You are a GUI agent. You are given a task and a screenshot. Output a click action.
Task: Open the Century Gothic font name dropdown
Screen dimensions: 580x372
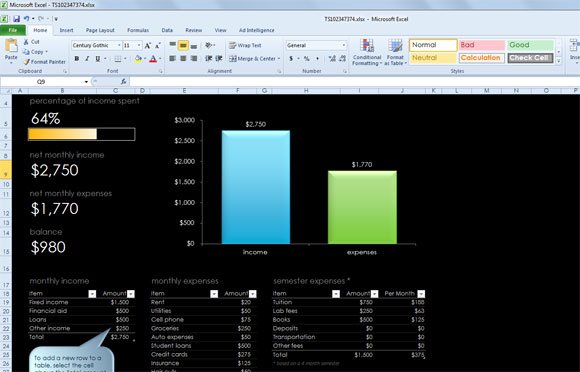[x=119, y=45]
